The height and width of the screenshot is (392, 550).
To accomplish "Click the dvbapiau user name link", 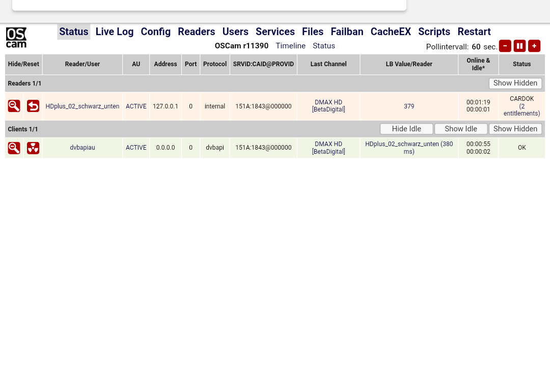I will tap(82, 148).
